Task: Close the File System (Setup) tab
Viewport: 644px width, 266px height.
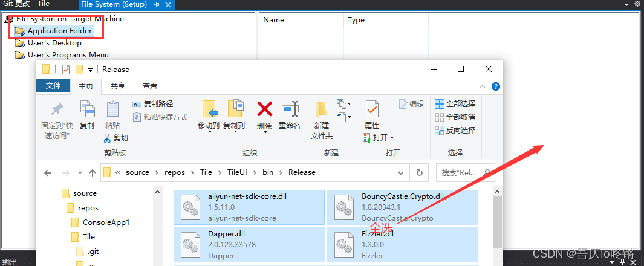Action: (168, 4)
